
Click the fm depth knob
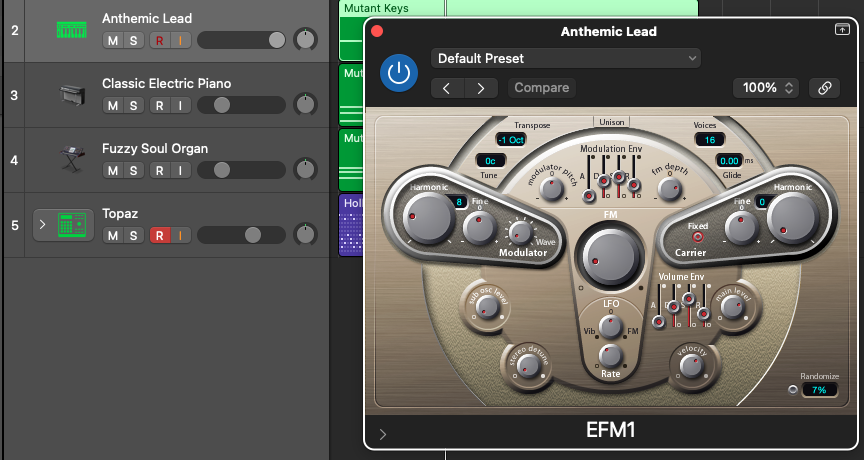[669, 189]
